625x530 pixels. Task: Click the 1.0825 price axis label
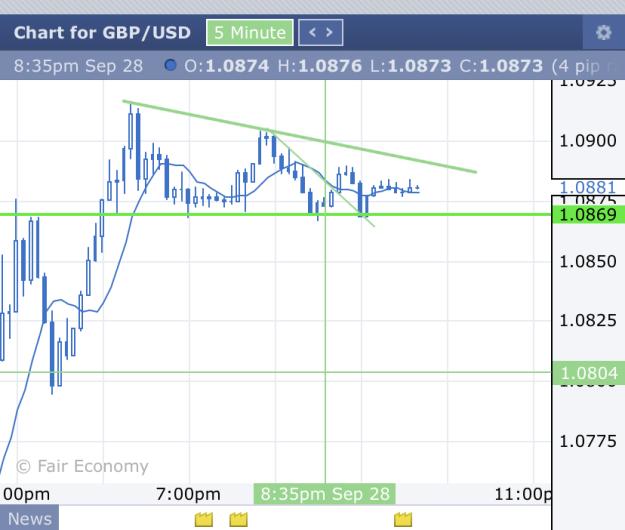click(x=588, y=320)
